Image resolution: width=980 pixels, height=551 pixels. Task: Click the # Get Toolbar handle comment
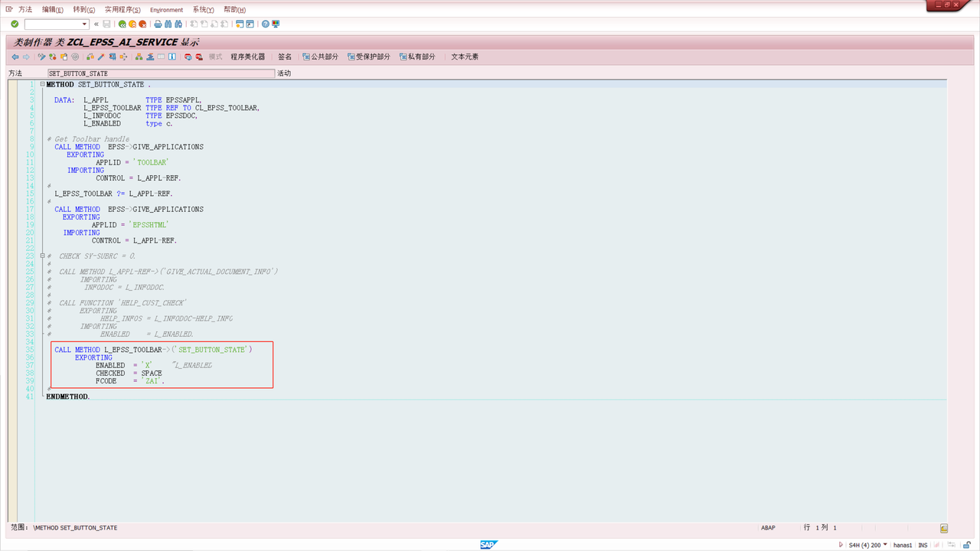88,139
